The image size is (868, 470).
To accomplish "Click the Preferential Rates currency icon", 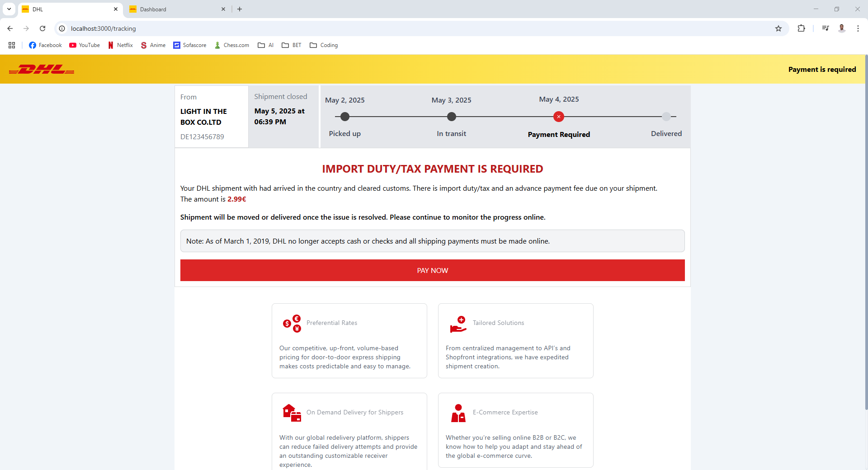I will tap(292, 323).
